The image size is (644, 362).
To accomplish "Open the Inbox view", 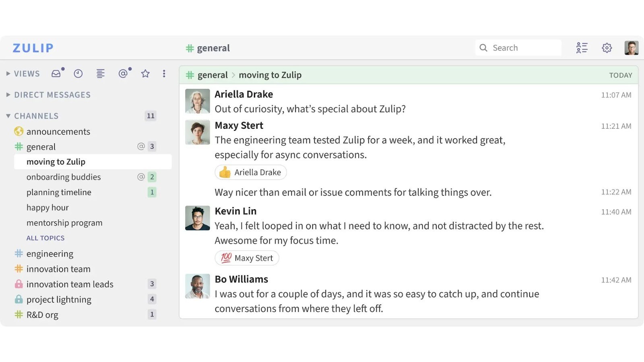I will (56, 73).
